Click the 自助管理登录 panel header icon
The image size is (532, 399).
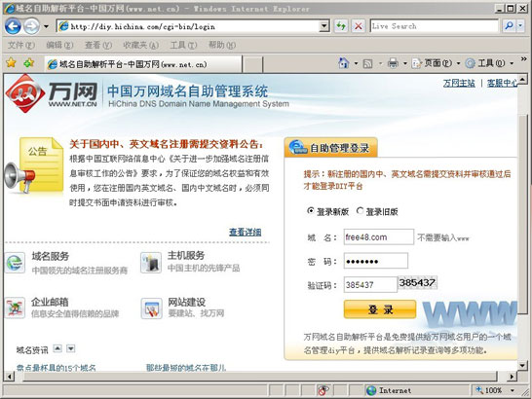coord(298,147)
